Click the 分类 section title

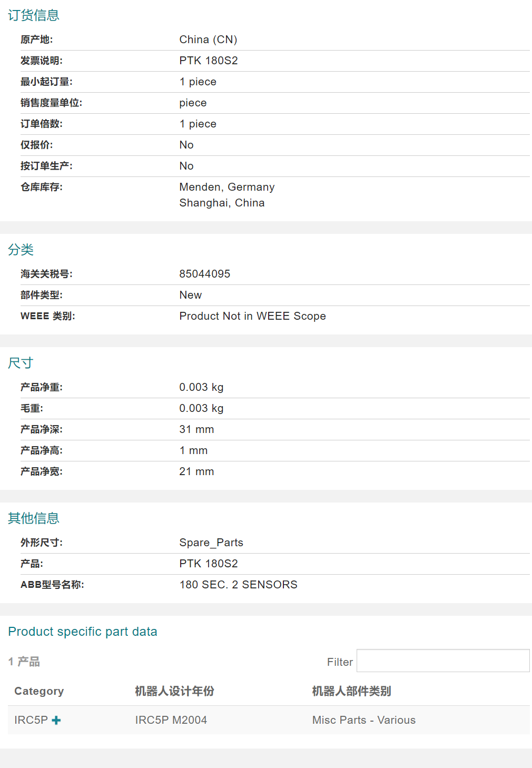(21, 250)
